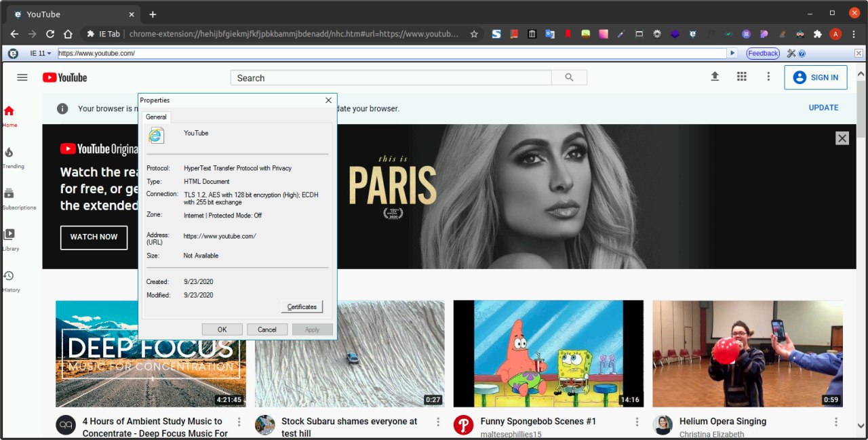Viewport: 868px width, 440px height.
Task: Open the IE 11 mode dropdown
Action: [40, 53]
